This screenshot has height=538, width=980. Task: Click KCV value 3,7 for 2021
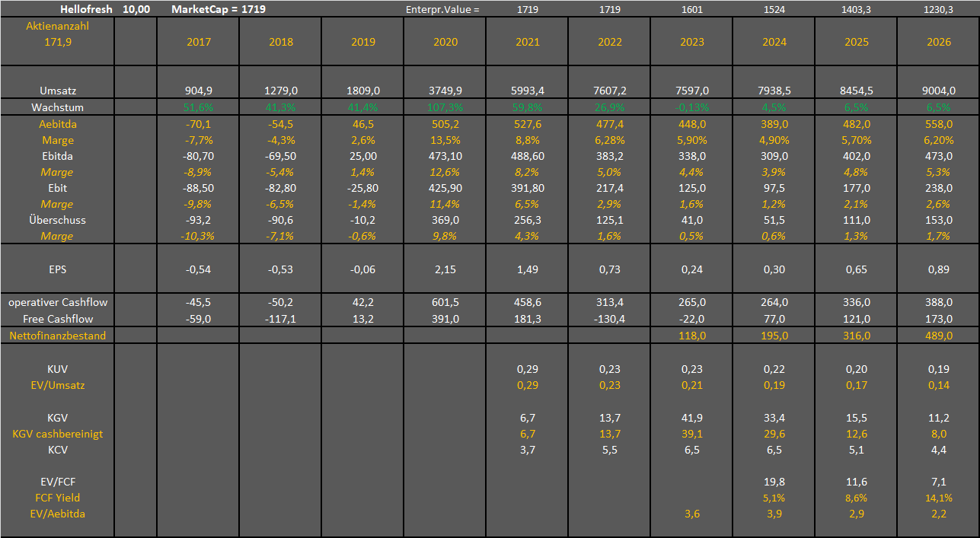[x=528, y=450]
